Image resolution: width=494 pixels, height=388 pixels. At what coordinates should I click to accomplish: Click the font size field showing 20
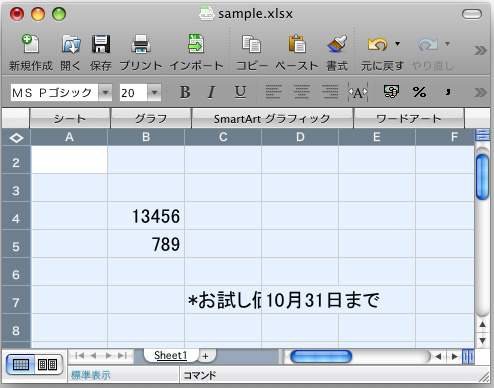[134, 92]
